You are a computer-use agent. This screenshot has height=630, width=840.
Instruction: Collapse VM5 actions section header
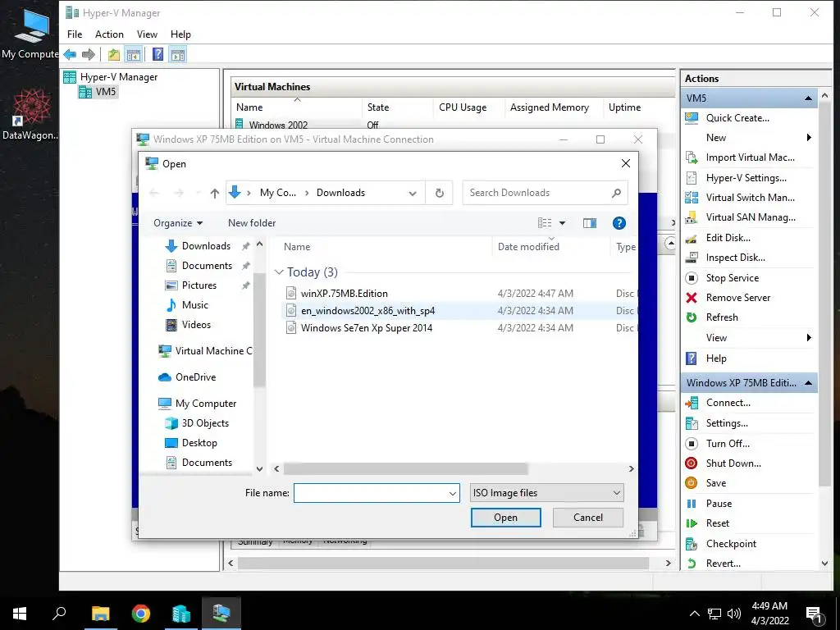[808, 98]
